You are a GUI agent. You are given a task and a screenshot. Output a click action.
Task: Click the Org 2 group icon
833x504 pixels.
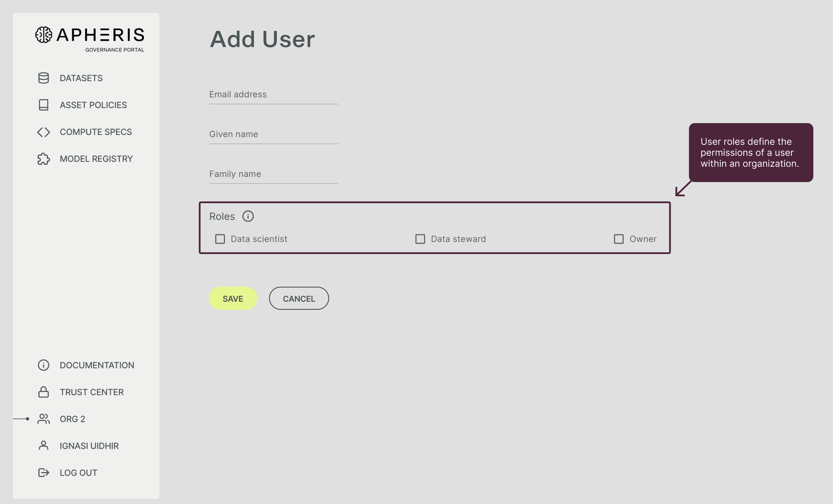[x=43, y=418]
